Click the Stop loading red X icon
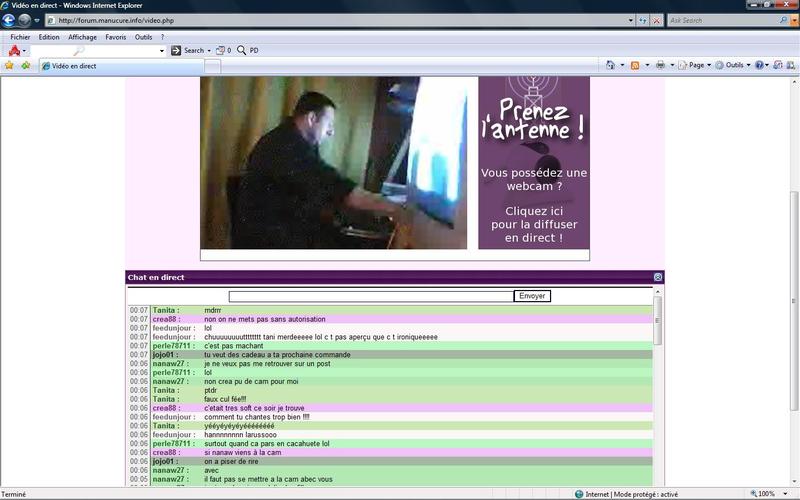This screenshot has height=500, width=800. pos(656,20)
